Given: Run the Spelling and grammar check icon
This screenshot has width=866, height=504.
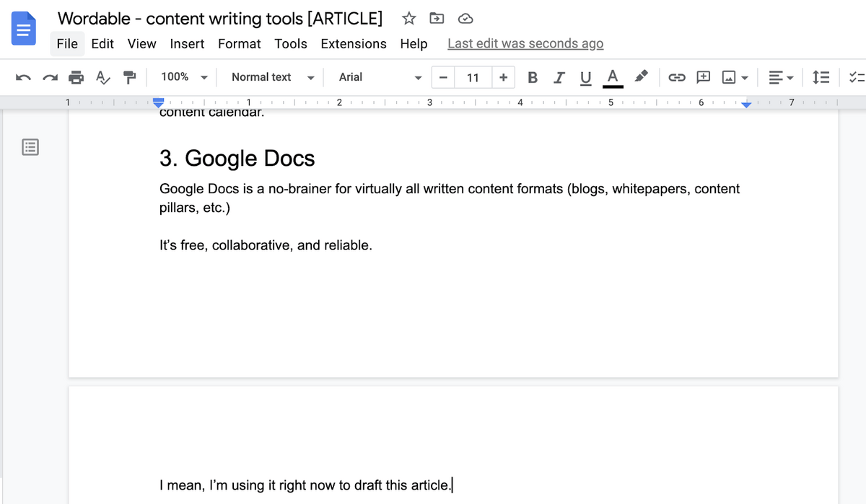Looking at the screenshot, I should pos(102,77).
